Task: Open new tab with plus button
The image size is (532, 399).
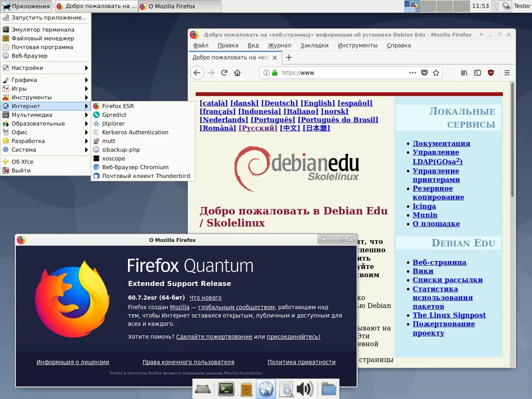Action: tap(289, 57)
